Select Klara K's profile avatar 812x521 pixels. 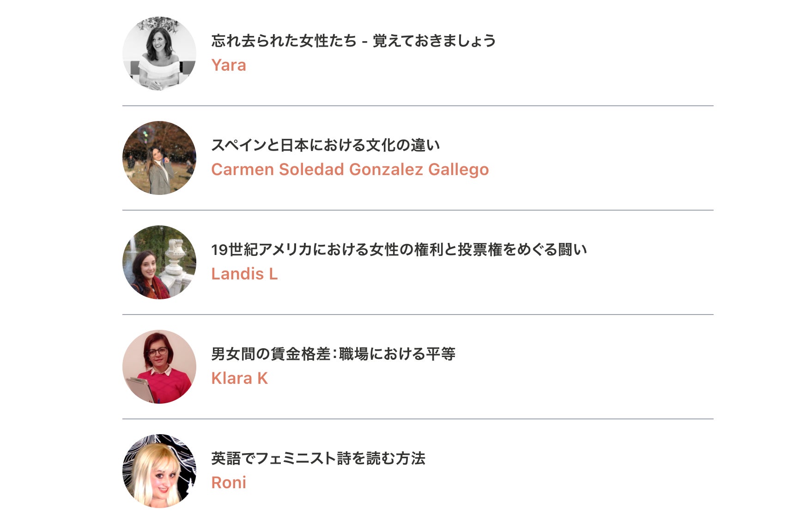159,367
